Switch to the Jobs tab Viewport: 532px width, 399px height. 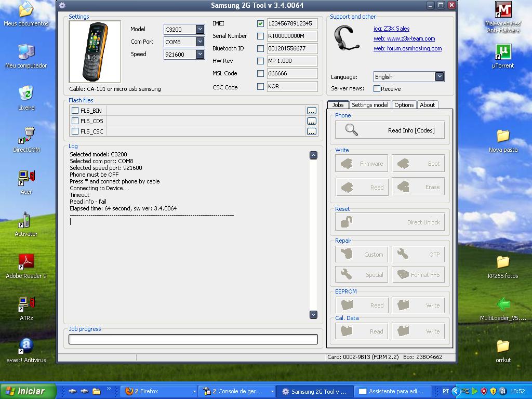coord(338,105)
